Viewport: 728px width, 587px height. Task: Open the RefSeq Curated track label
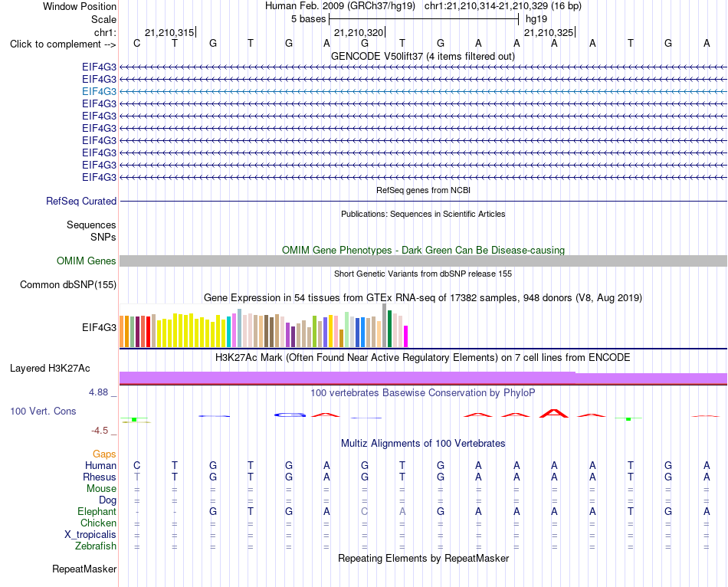coord(80,201)
